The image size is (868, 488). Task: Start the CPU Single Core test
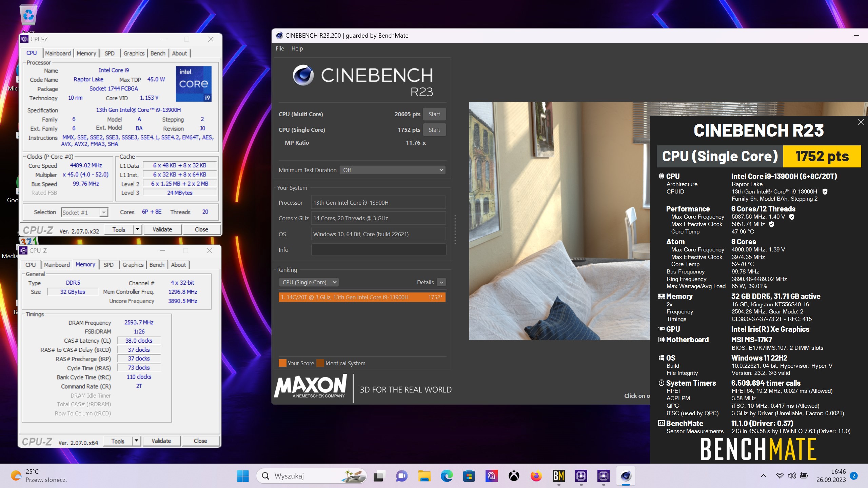pos(434,130)
